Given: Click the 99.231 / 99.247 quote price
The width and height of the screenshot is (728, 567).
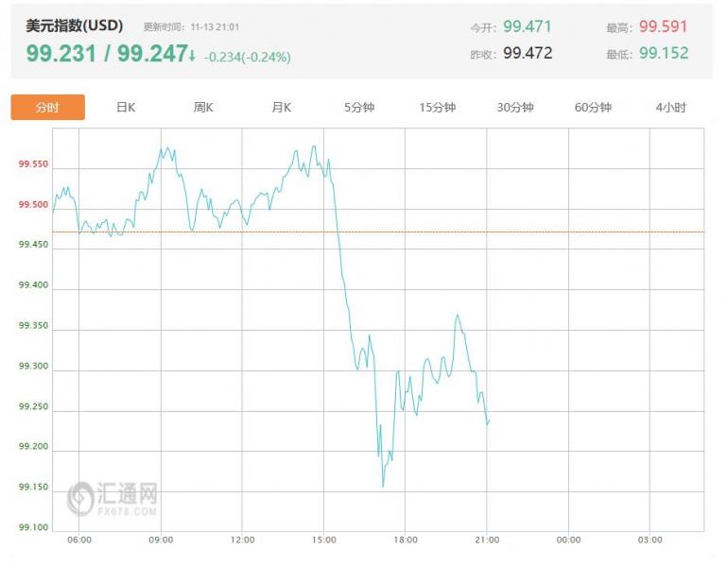Looking at the screenshot, I should (106, 54).
